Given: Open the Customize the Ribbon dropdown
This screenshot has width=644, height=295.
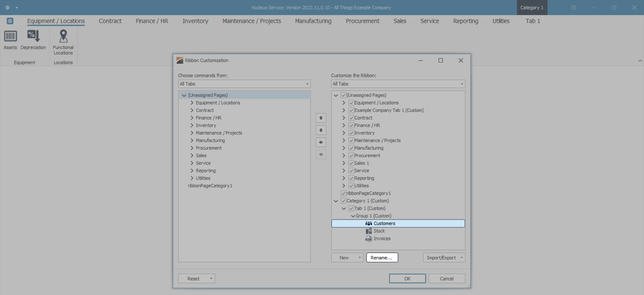Looking at the screenshot, I should 398,84.
